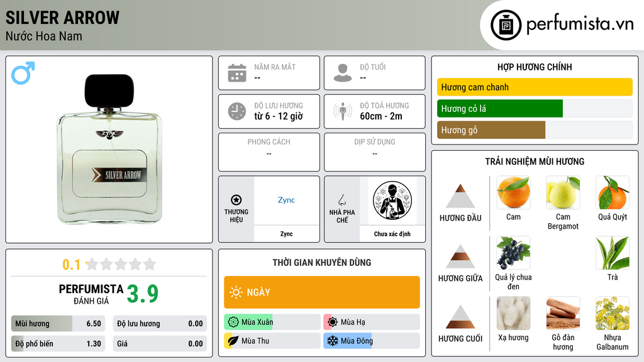Click the sillage icon beside Độ toả hương
Viewport: 644px width, 362px height.
click(x=343, y=111)
